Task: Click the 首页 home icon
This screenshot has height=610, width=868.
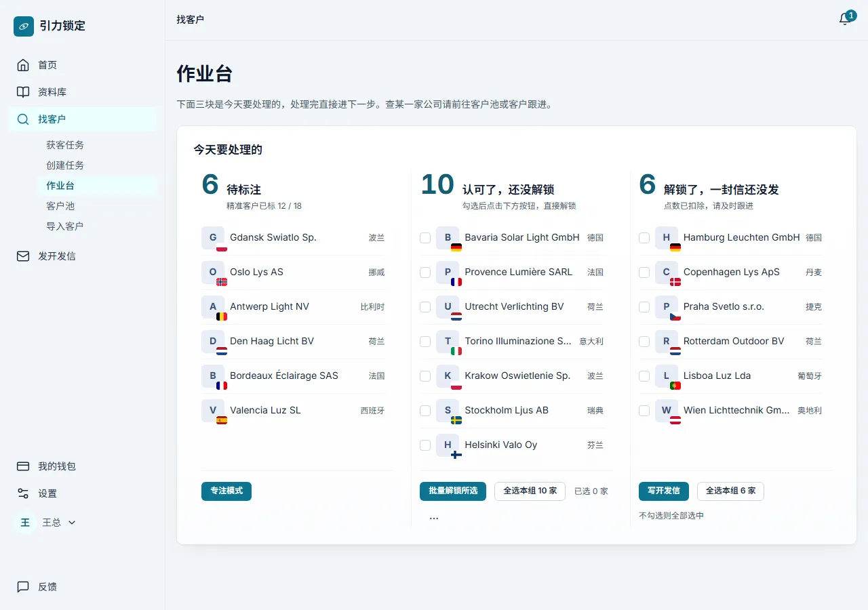Action: pyautogui.click(x=23, y=65)
